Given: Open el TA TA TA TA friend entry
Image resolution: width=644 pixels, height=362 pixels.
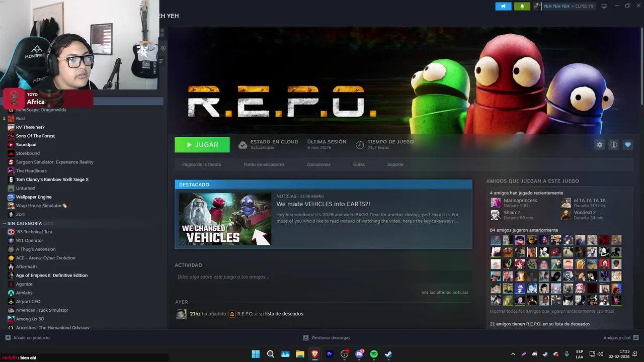Looking at the screenshot, I should coord(584,203).
